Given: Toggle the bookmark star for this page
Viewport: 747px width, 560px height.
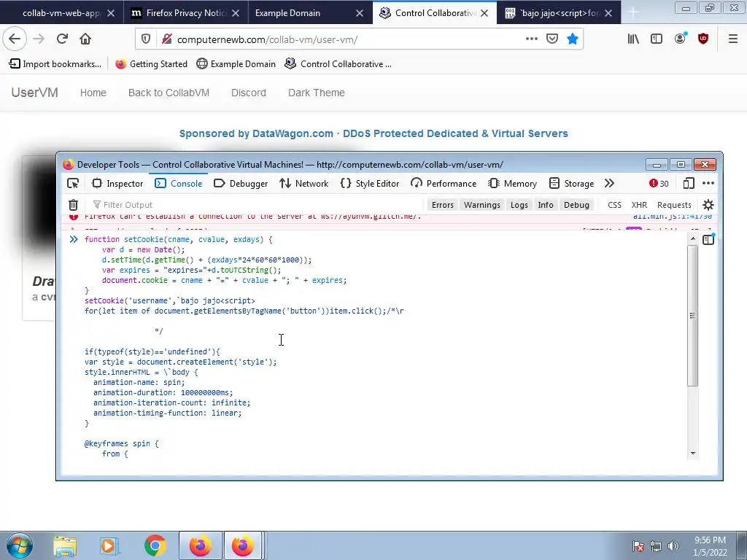Looking at the screenshot, I should click(x=572, y=39).
